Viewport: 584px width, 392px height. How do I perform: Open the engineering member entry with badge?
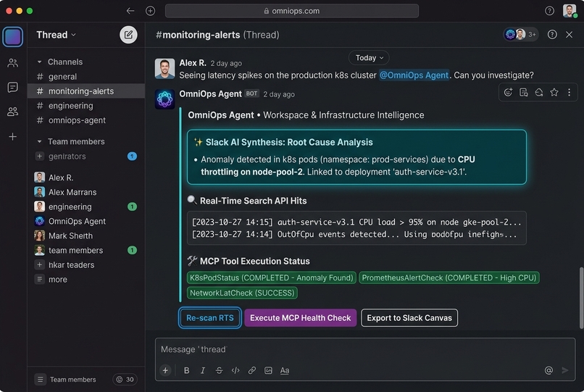pos(86,207)
